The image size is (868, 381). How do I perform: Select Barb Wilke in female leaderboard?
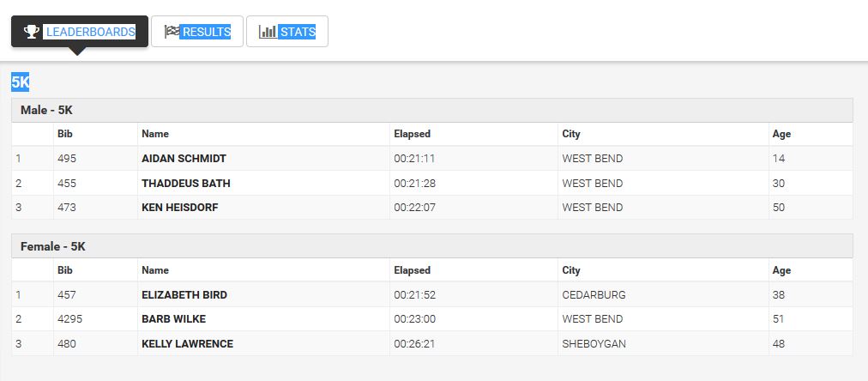click(174, 319)
